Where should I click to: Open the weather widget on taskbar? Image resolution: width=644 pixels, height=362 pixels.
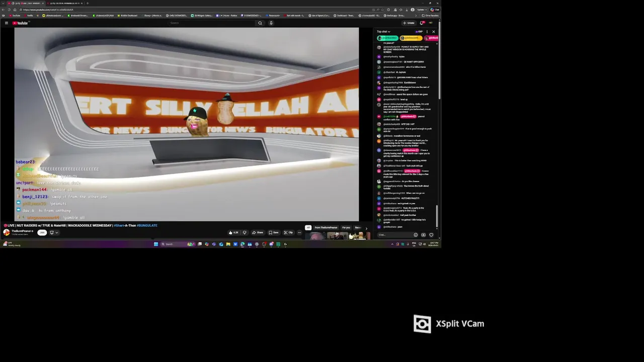12,244
